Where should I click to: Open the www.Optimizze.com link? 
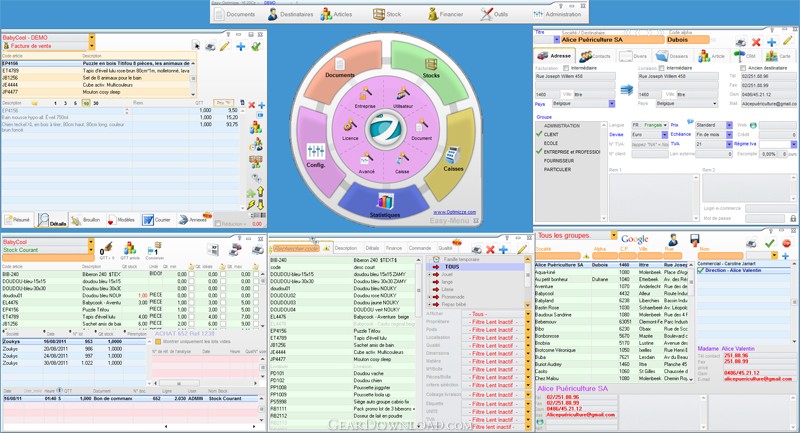point(455,212)
